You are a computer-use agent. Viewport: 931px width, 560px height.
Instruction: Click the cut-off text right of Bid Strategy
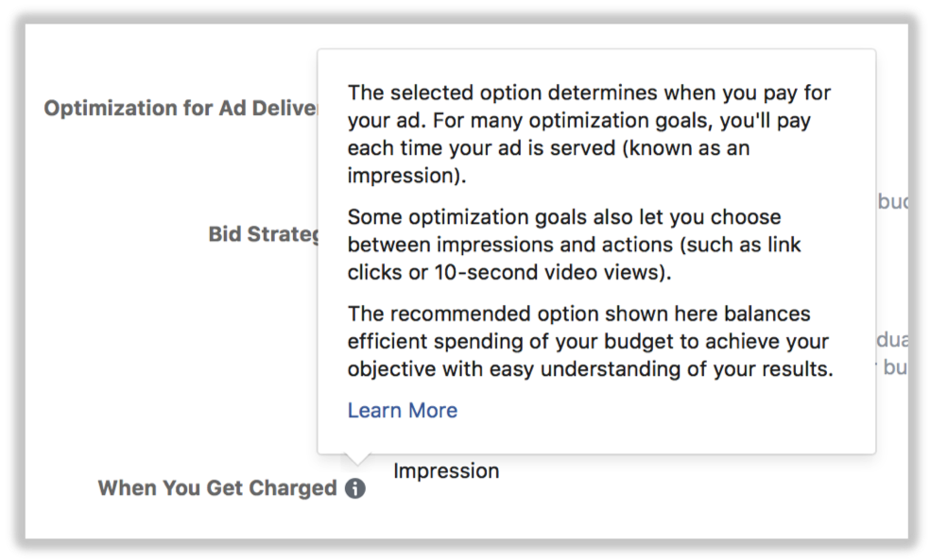pyautogui.click(x=892, y=201)
